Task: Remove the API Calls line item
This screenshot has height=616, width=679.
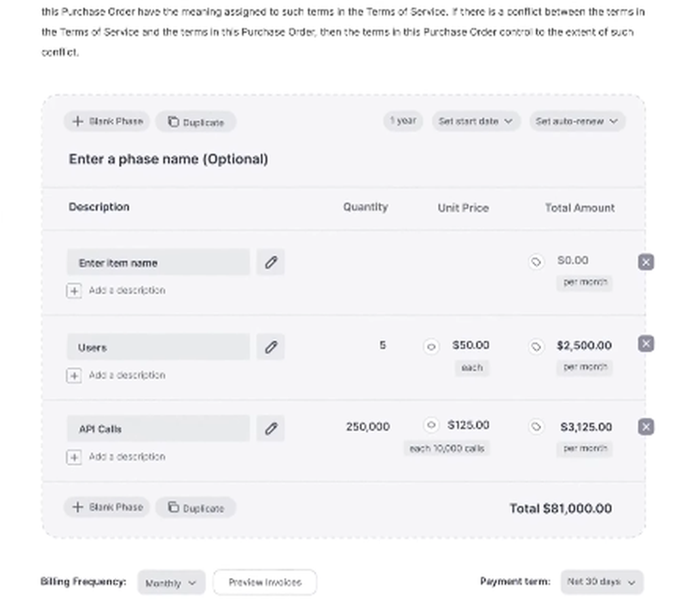Action: (646, 427)
